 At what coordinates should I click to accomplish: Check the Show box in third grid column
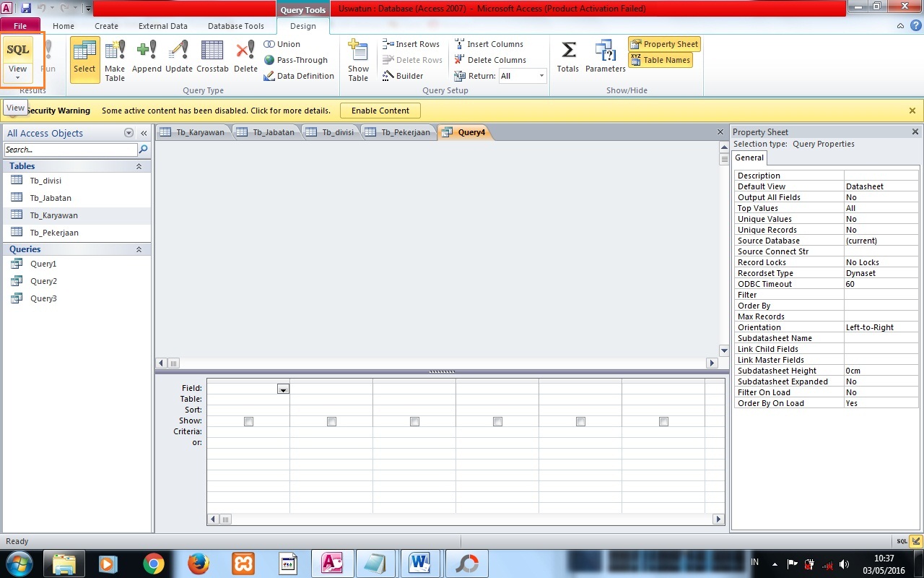pos(414,421)
